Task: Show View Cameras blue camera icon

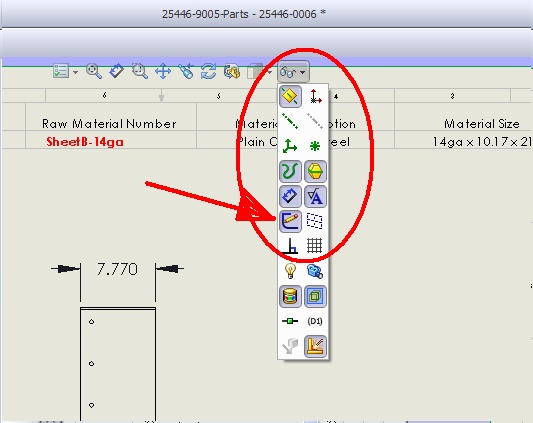Action: tap(315, 271)
